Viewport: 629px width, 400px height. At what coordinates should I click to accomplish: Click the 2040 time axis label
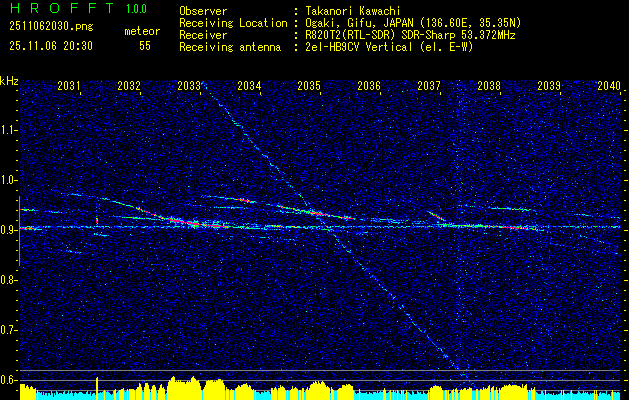609,85
